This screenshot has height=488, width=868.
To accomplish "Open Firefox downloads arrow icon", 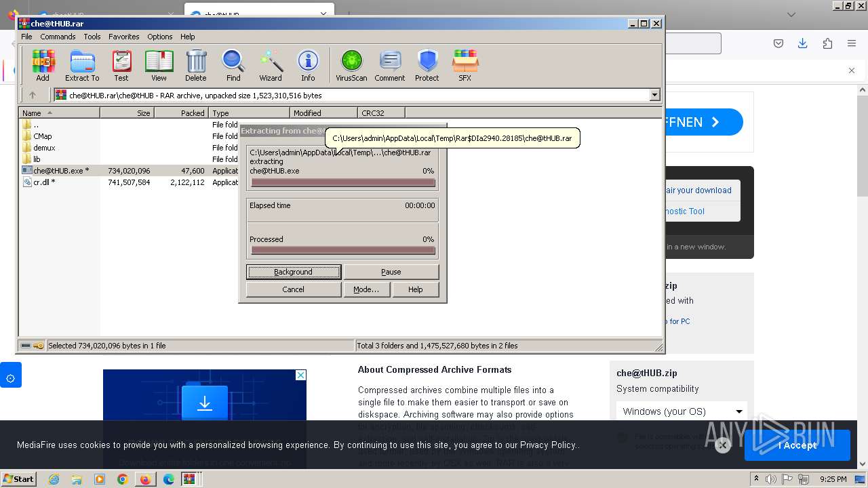I will [x=802, y=43].
